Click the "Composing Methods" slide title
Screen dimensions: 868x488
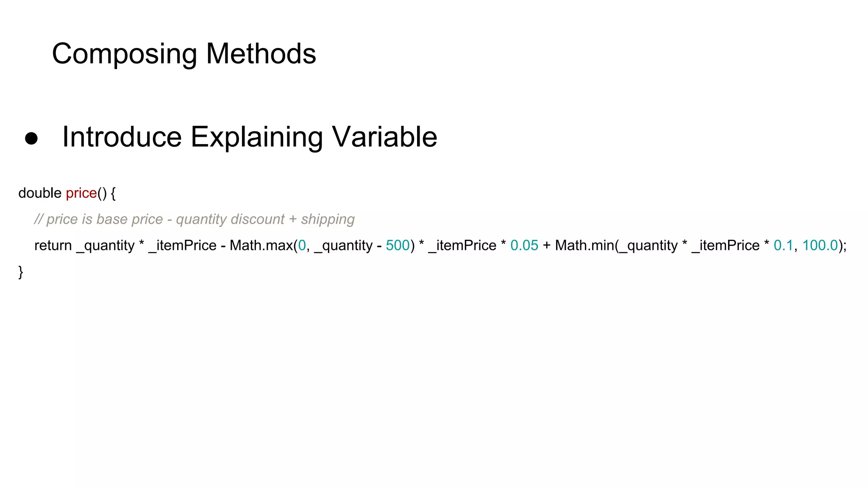coord(184,54)
